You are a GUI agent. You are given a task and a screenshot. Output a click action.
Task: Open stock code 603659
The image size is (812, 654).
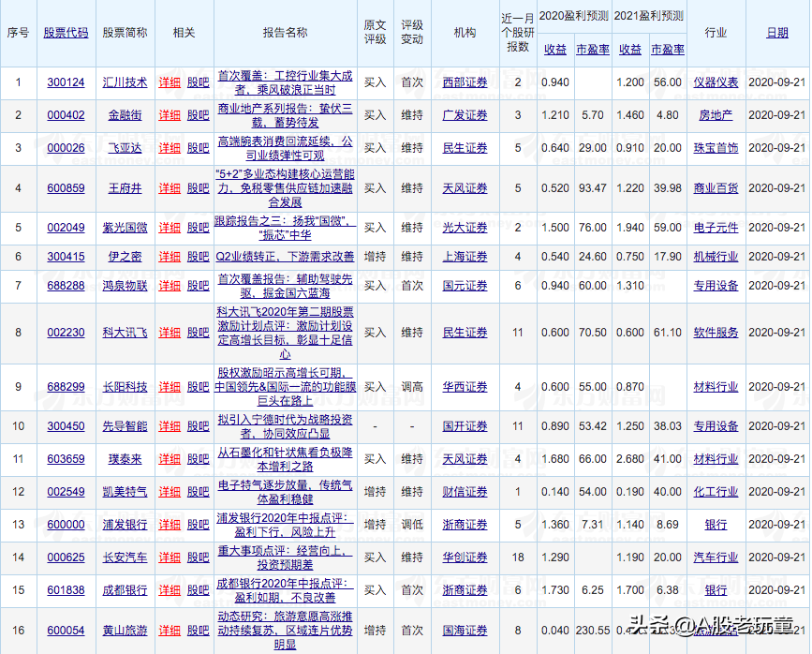point(66,459)
